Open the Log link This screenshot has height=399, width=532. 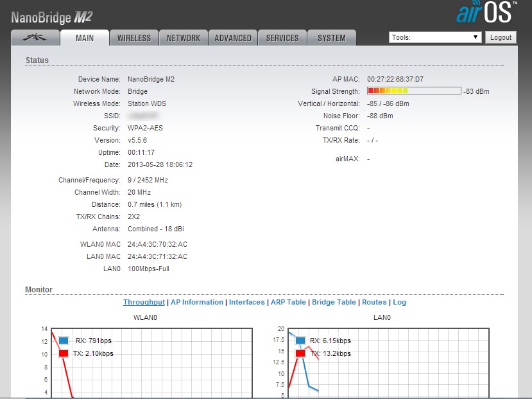[399, 302]
